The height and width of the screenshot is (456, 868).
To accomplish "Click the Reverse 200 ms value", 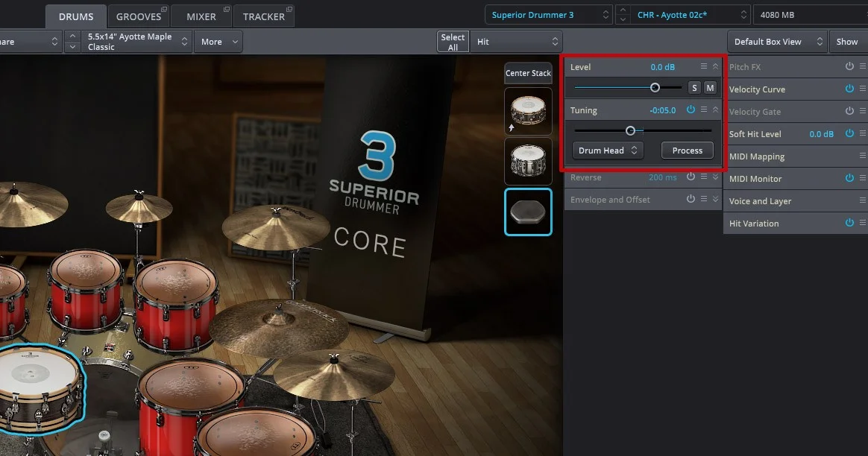I will [x=663, y=177].
